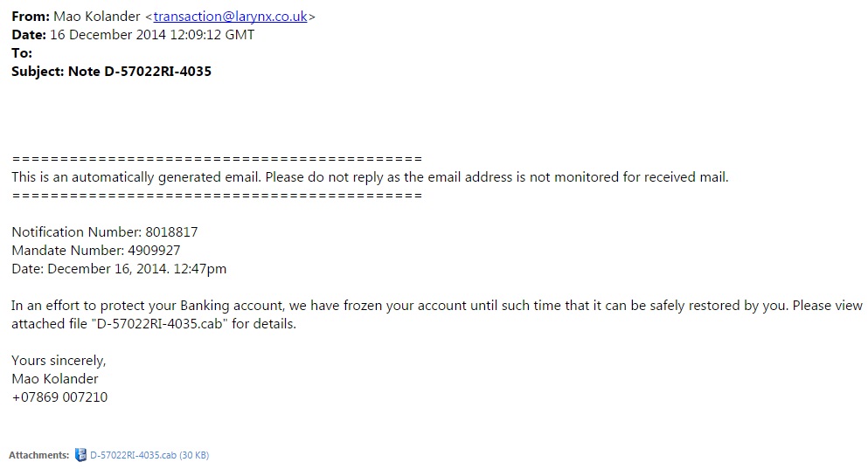Click the cab file attachment icon
This screenshot has width=868, height=469.
80,455
